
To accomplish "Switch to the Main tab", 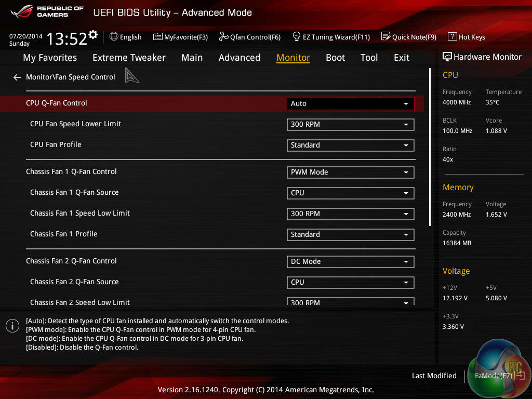I will click(192, 58).
